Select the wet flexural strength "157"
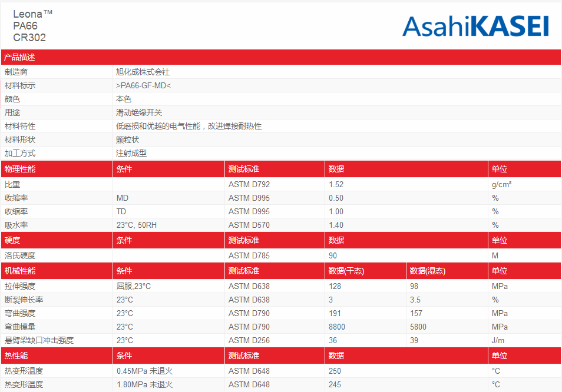 pyautogui.click(x=416, y=314)
